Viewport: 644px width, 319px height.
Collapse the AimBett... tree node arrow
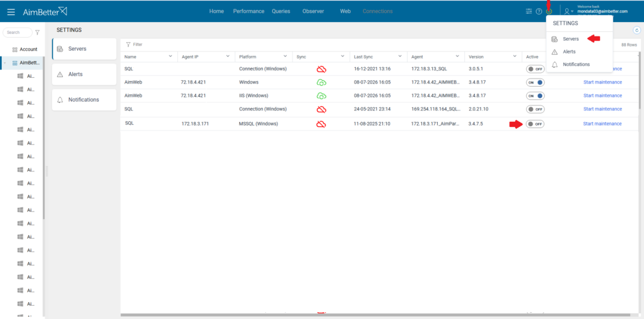(4, 63)
